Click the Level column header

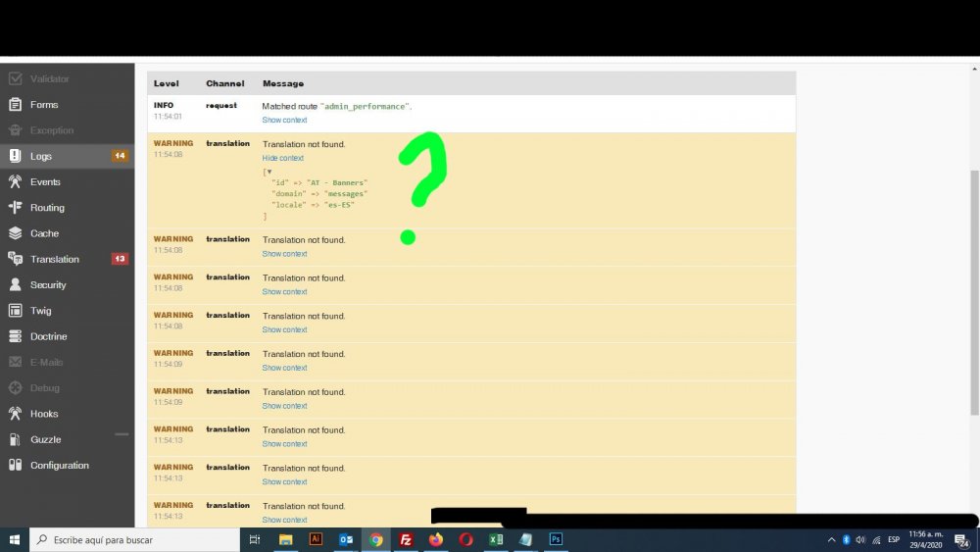coord(167,83)
